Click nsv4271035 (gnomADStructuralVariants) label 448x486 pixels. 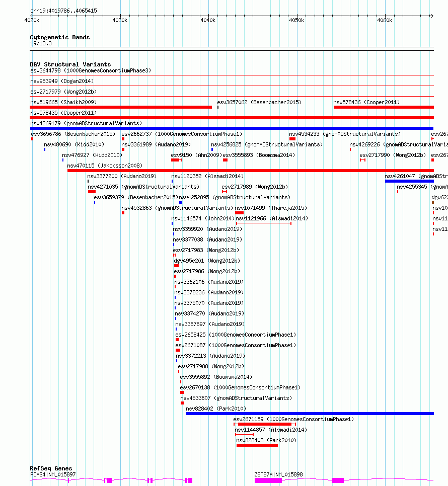pos(143,187)
